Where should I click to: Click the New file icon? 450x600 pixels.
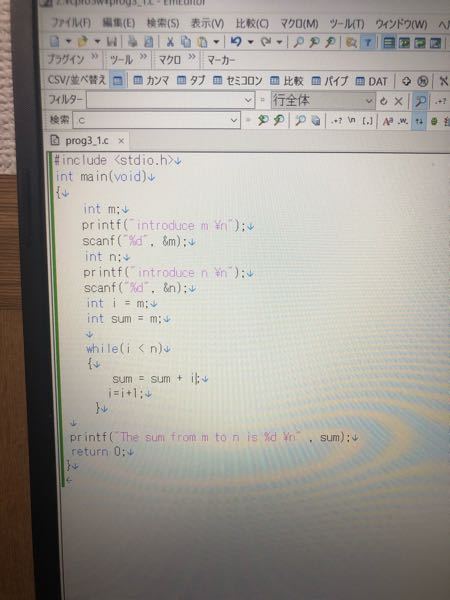pyautogui.click(x=55, y=42)
